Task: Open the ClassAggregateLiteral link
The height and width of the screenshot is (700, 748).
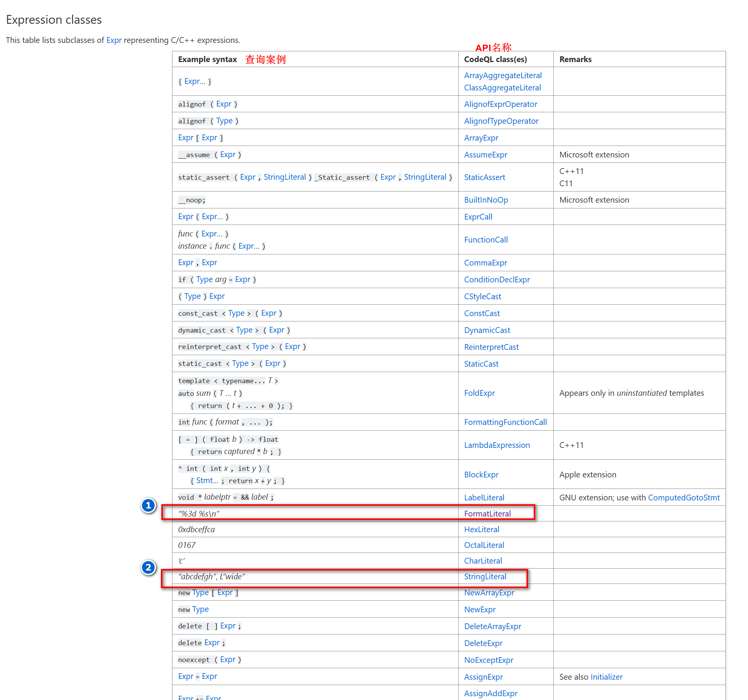Action: [502, 88]
